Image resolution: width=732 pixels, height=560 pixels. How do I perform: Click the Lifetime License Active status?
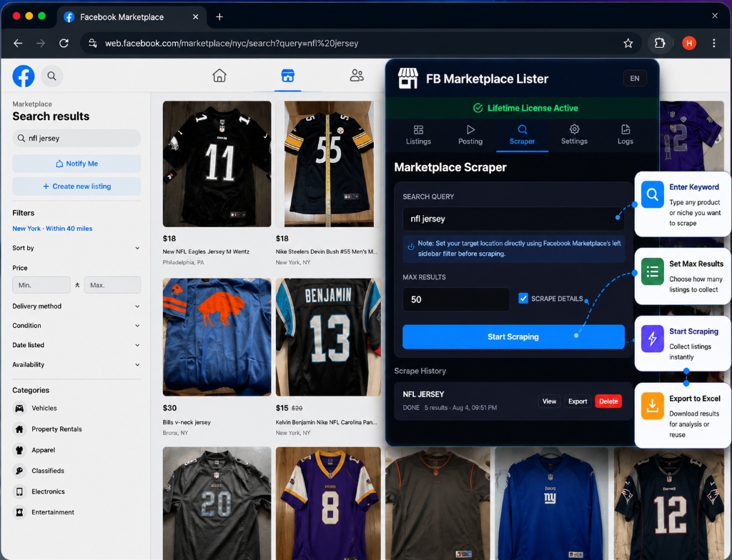coord(525,109)
